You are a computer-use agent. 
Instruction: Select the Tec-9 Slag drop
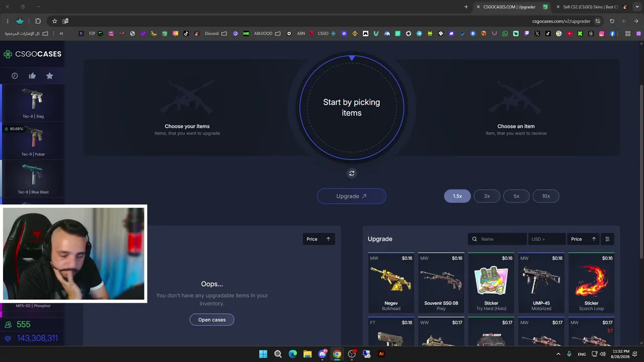click(33, 104)
